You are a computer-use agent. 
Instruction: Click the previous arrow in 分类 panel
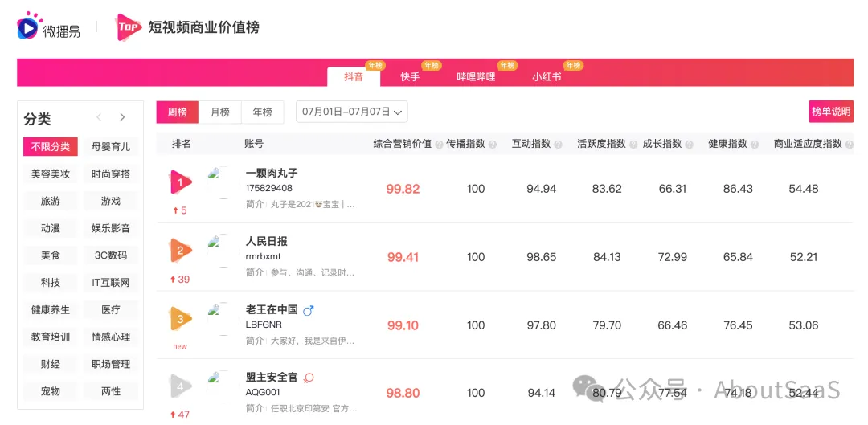coord(99,117)
